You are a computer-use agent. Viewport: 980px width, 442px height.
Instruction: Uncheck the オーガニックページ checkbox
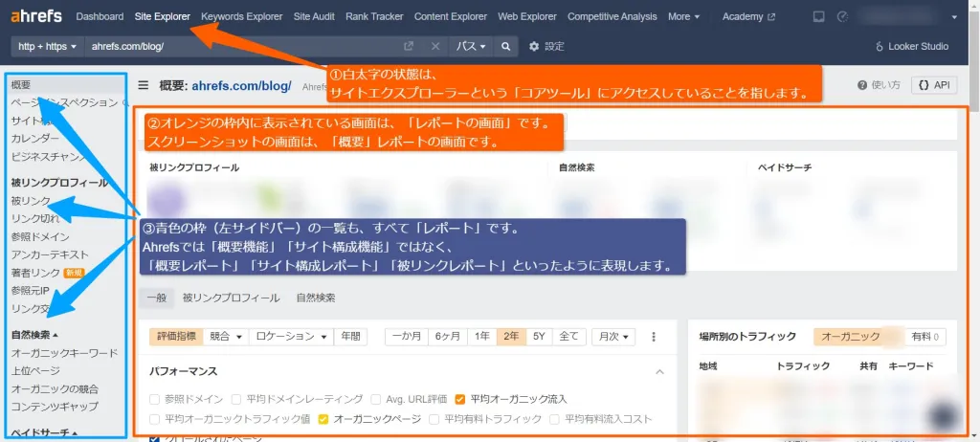pos(323,419)
